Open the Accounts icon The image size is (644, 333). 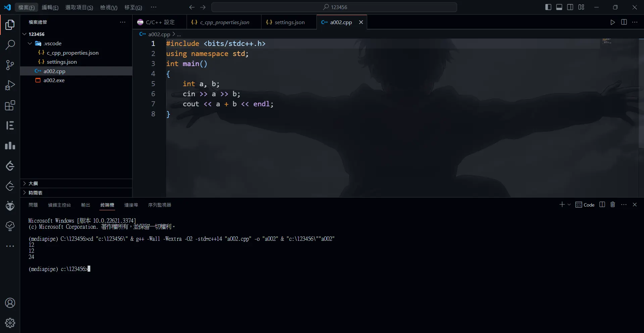click(10, 303)
